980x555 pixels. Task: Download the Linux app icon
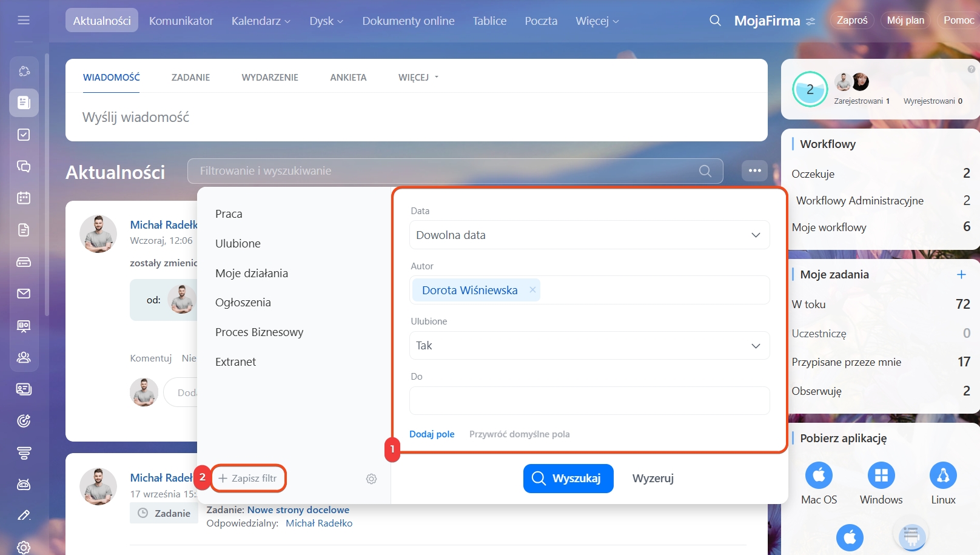point(943,476)
